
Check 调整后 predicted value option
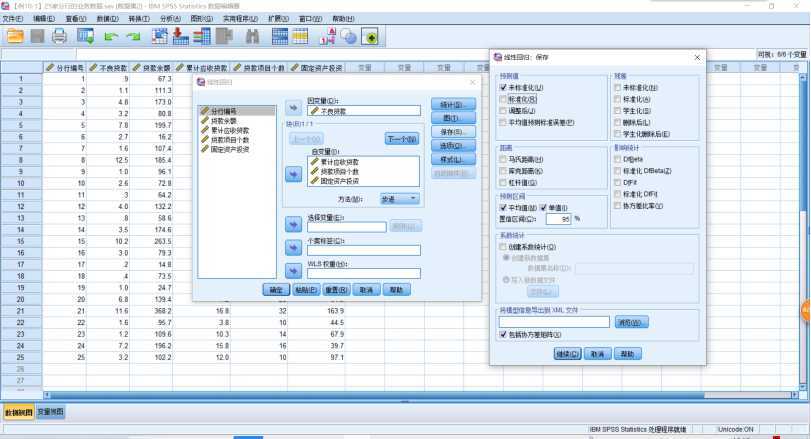[x=503, y=111]
